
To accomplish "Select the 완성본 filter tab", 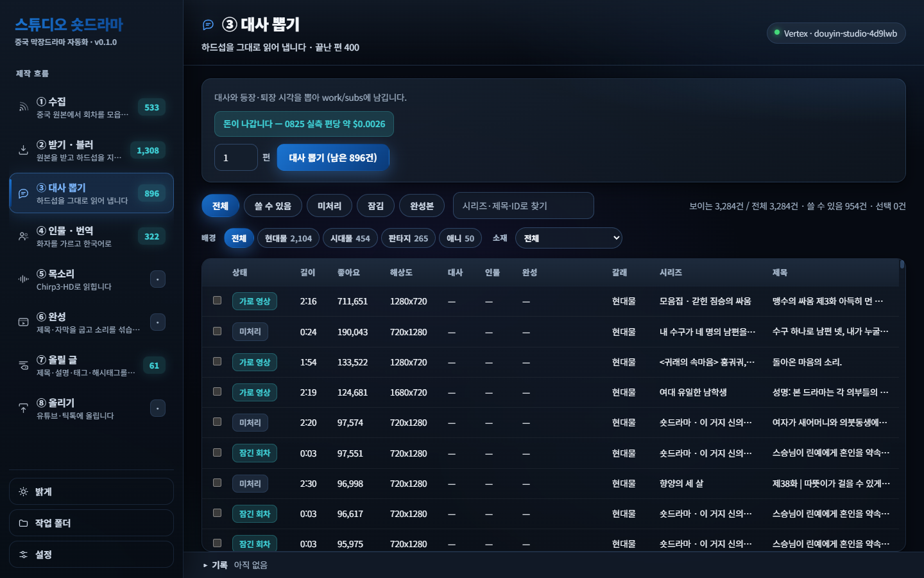I will coord(422,206).
